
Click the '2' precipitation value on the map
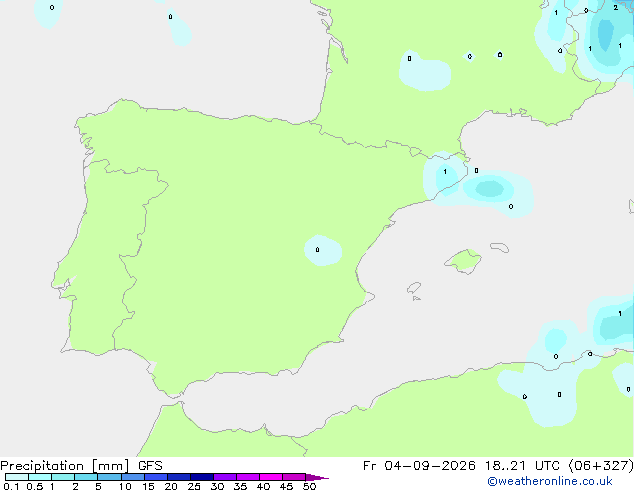615,7
